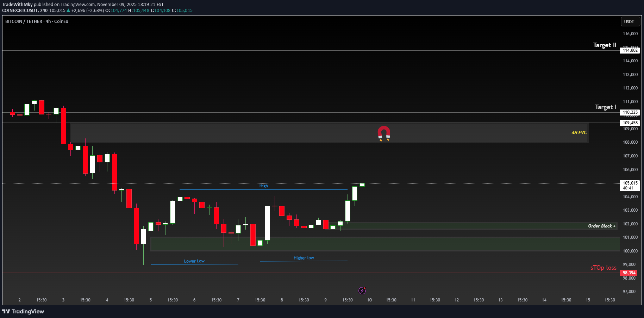
Task: Click the left lightning bolt under the magnet
Action: coord(381,140)
